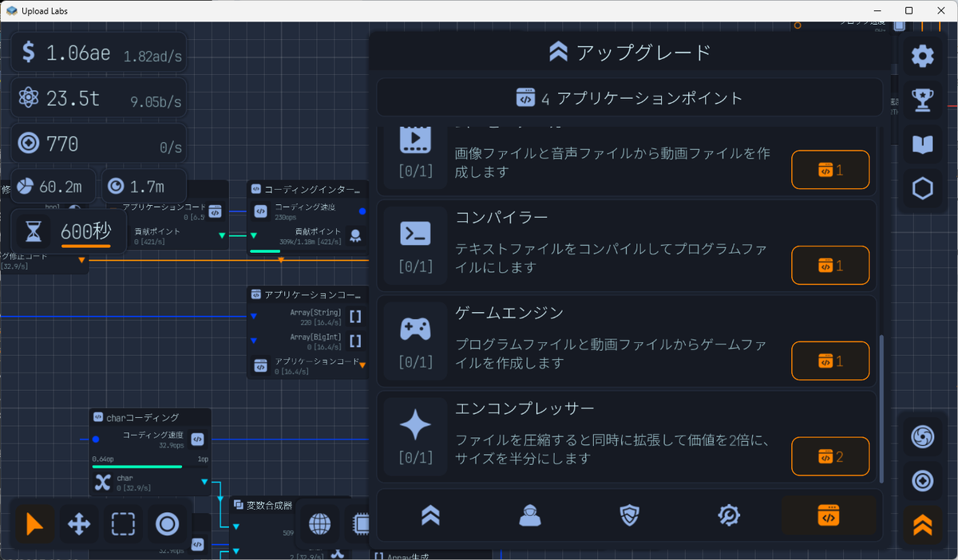Open the guide book icon
Viewport: 958px width, 560px height.
pos(922,144)
